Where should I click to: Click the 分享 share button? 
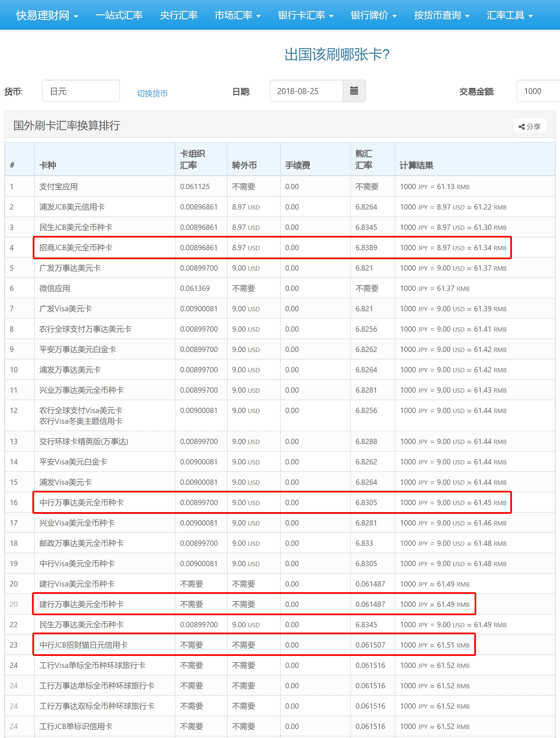click(530, 126)
